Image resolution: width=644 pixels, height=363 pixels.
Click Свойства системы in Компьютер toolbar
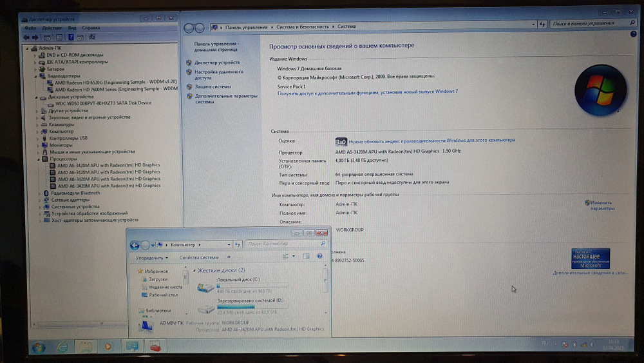coord(199,257)
